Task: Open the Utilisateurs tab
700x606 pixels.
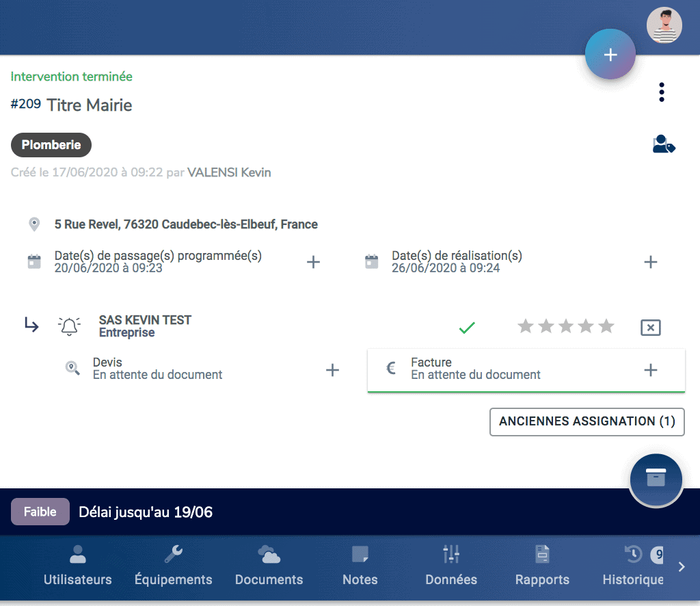Action: click(x=78, y=566)
